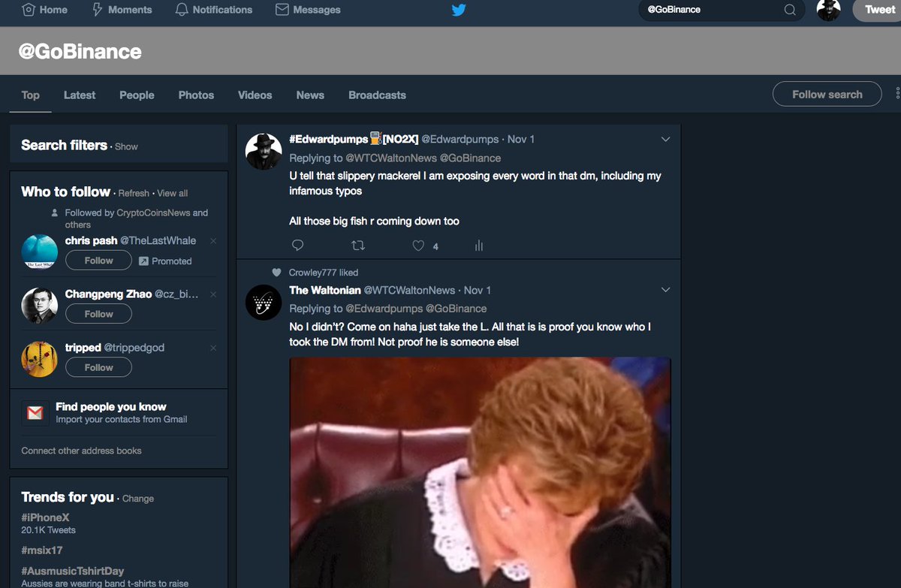Viewport: 901px width, 588px height.
Task: Open #AusmusicTshirtDay trend
Action: point(72,571)
